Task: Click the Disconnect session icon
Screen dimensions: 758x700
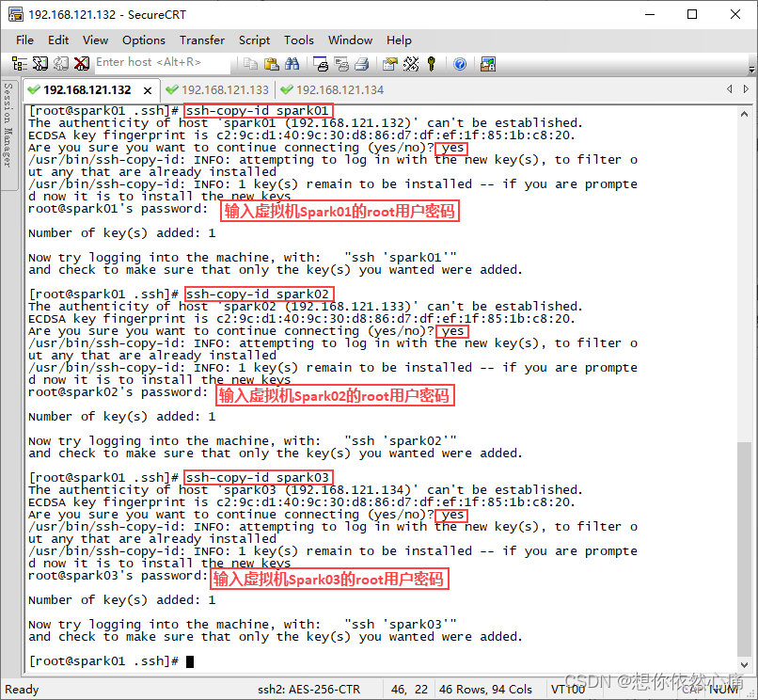Action: point(82,64)
